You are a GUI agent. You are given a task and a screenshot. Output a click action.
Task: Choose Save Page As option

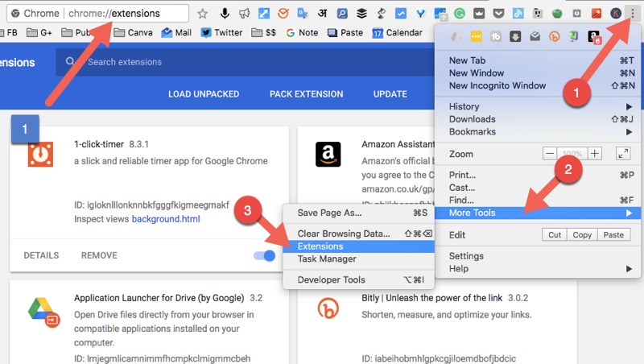(x=358, y=213)
